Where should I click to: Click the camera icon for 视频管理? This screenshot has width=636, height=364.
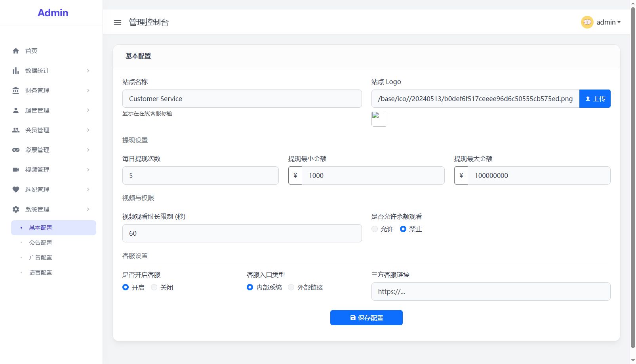point(16,170)
